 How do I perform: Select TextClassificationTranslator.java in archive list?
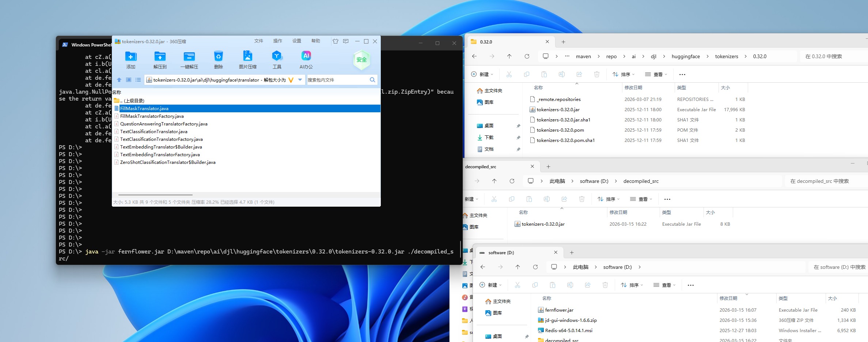[153, 132]
